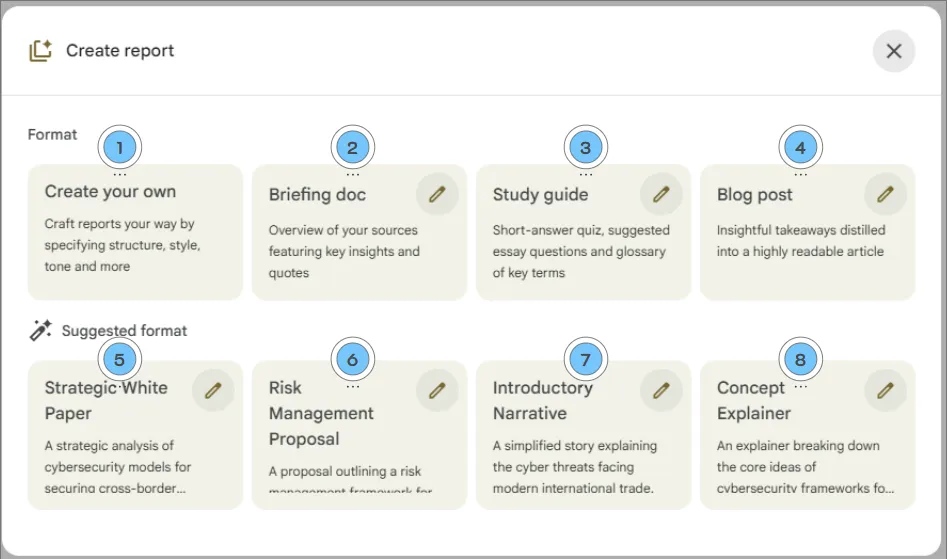The height and width of the screenshot is (559, 950).
Task: Click the Concept Explainer pencil icon
Action: 885,390
